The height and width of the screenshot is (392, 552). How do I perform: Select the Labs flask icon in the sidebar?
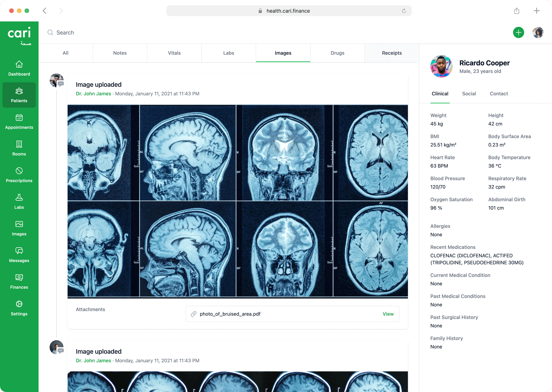pyautogui.click(x=19, y=202)
